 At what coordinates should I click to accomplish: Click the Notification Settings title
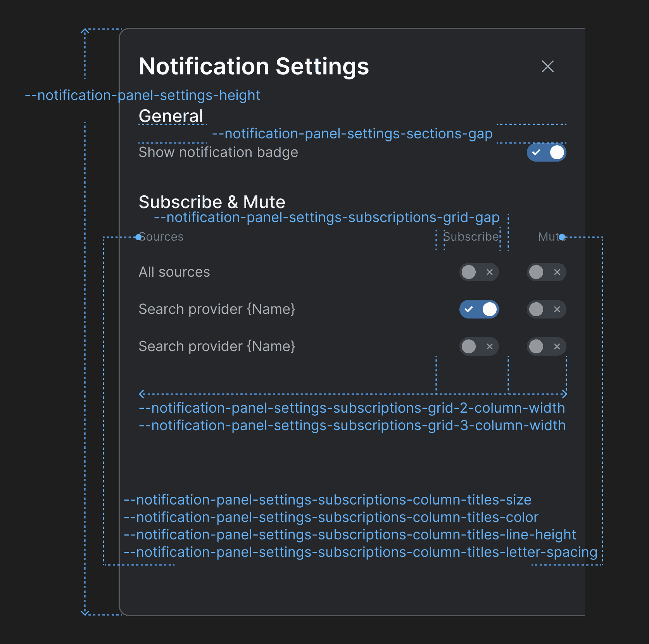[254, 66]
